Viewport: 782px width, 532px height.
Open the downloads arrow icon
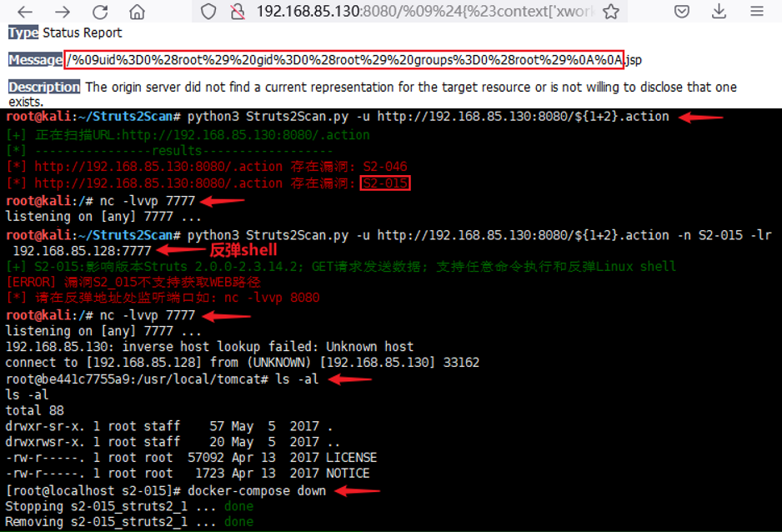(x=719, y=12)
